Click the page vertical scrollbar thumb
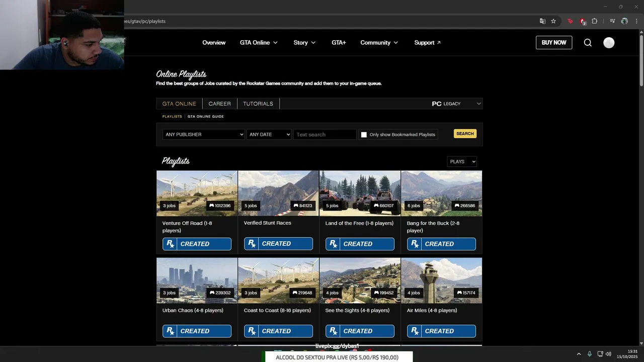Image resolution: width=644 pixels, height=362 pixels. 641,60
